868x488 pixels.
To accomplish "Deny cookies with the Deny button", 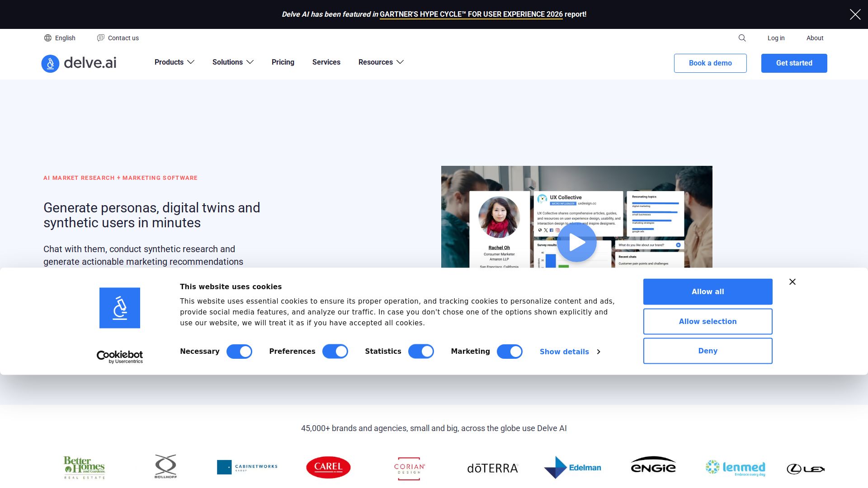I will click(708, 351).
